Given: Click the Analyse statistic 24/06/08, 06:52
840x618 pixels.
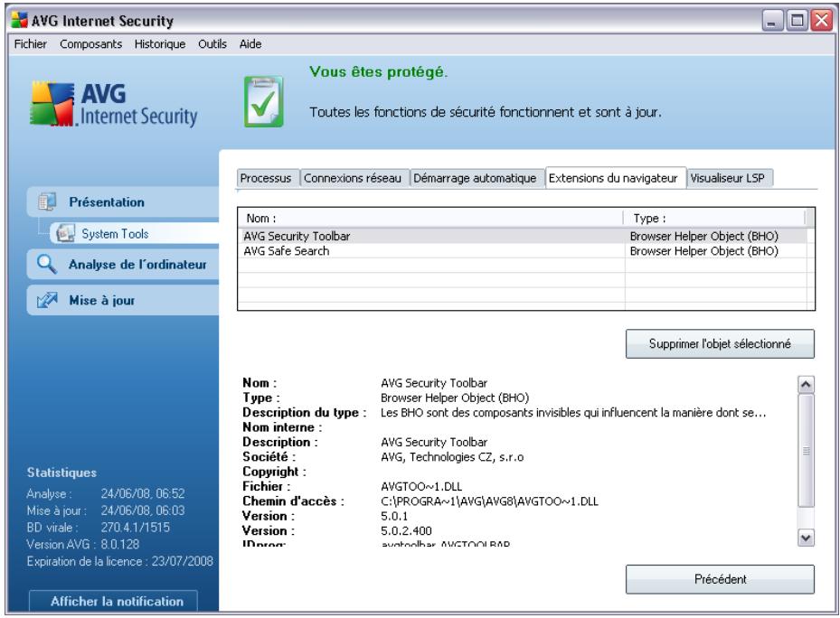Looking at the screenshot, I should click(143, 493).
